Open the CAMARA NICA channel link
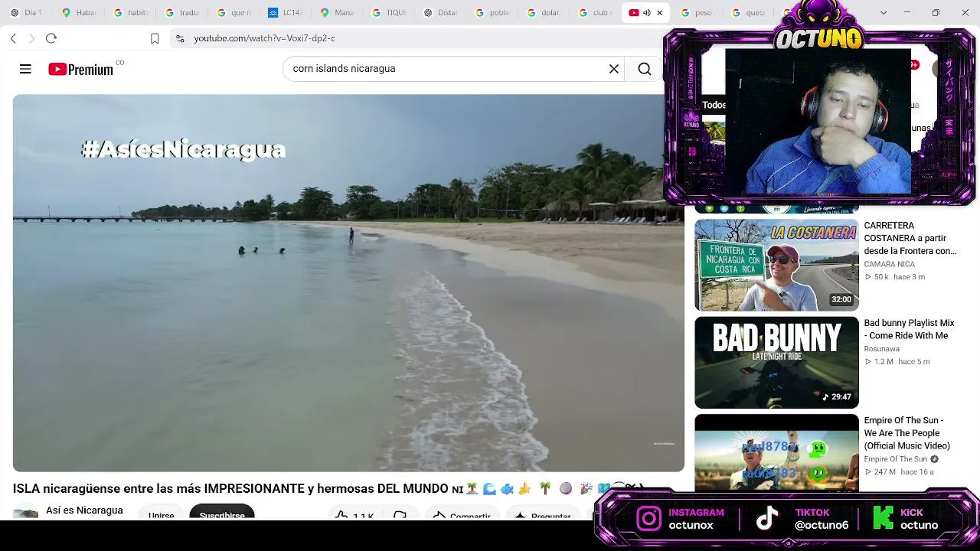The width and height of the screenshot is (980, 551). (x=890, y=264)
